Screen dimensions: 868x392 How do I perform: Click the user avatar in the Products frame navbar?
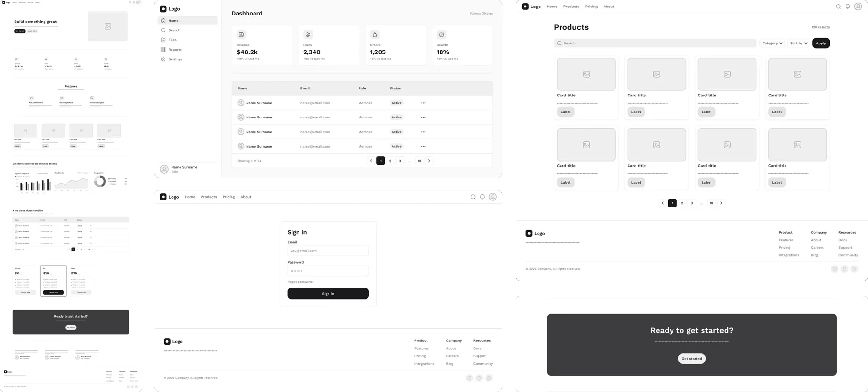point(858,7)
